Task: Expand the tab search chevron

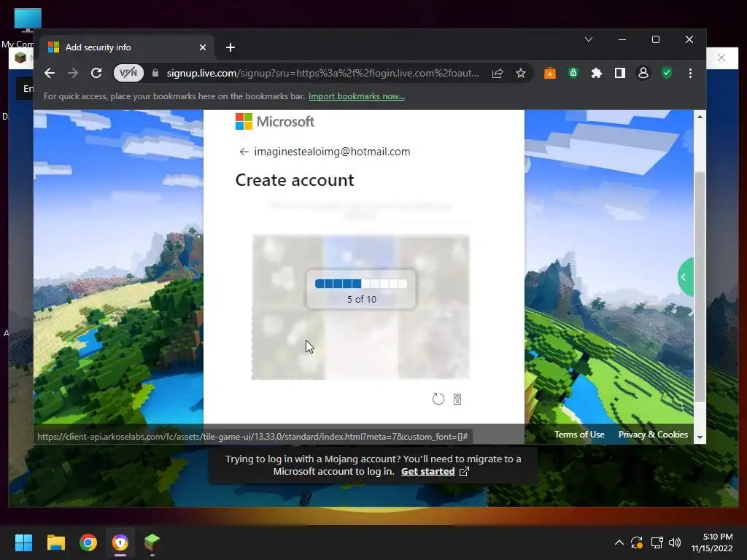Action: point(589,39)
